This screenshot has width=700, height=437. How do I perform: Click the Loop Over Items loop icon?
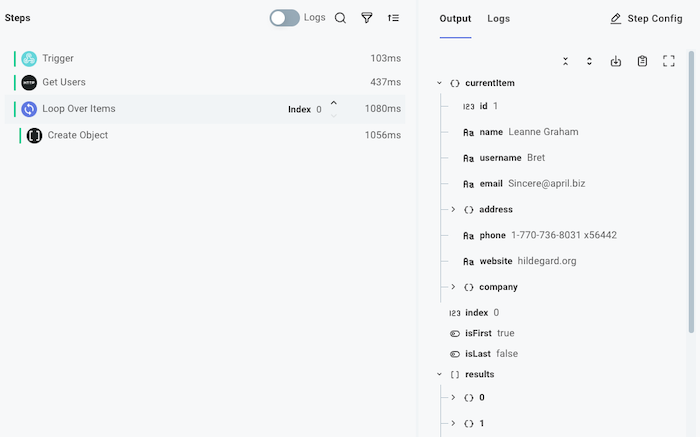point(29,109)
